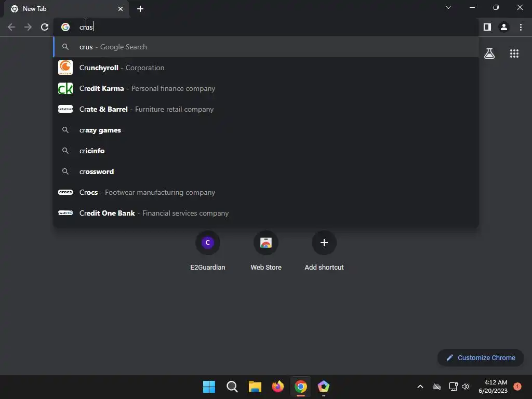Click the Crocs logo icon
Image resolution: width=532 pixels, height=399 pixels.
[65, 192]
